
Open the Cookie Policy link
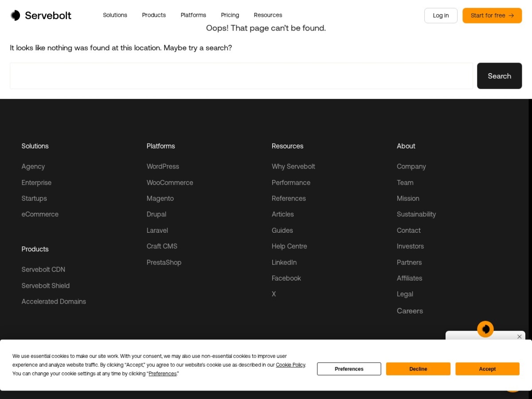pyautogui.click(x=290, y=365)
